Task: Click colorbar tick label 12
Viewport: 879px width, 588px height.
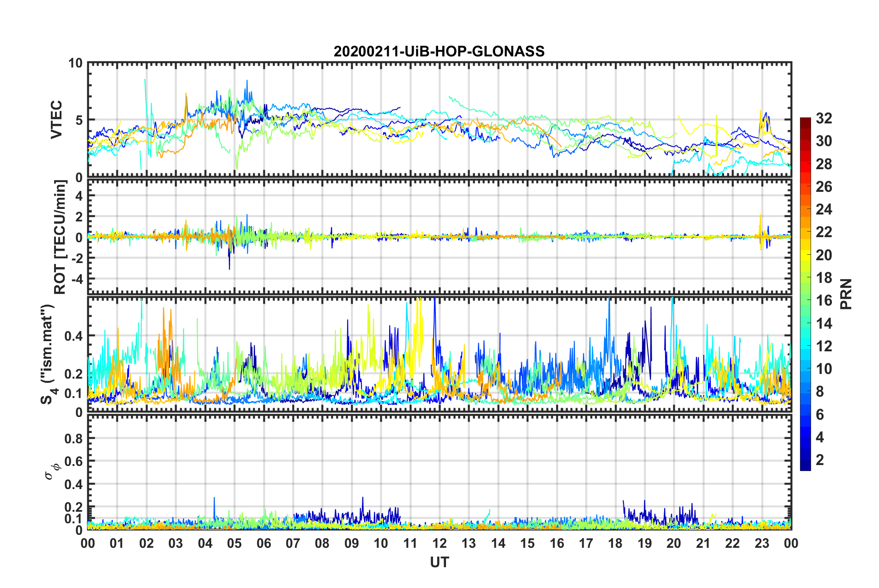Action: [824, 346]
